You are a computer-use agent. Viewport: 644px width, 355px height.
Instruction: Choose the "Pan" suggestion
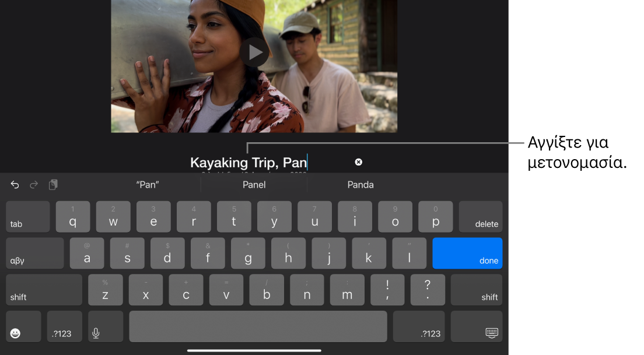[148, 185]
